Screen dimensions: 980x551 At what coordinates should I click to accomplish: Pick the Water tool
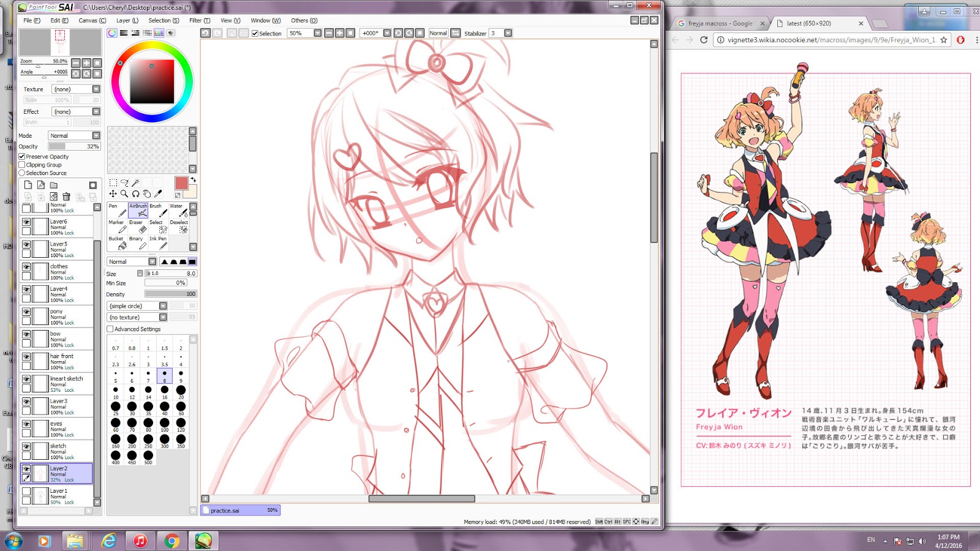pyautogui.click(x=179, y=210)
